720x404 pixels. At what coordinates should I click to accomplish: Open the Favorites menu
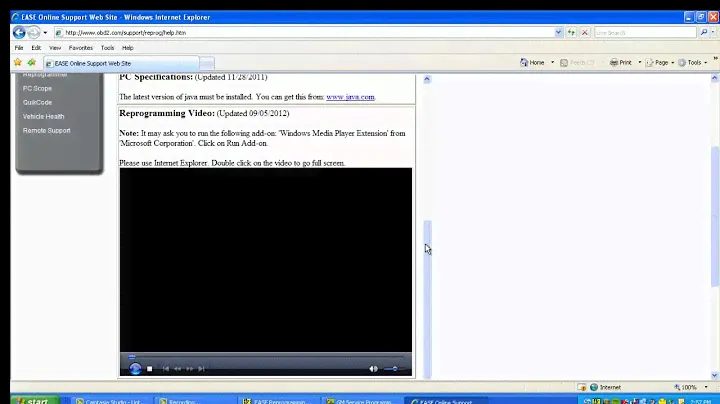click(x=80, y=47)
